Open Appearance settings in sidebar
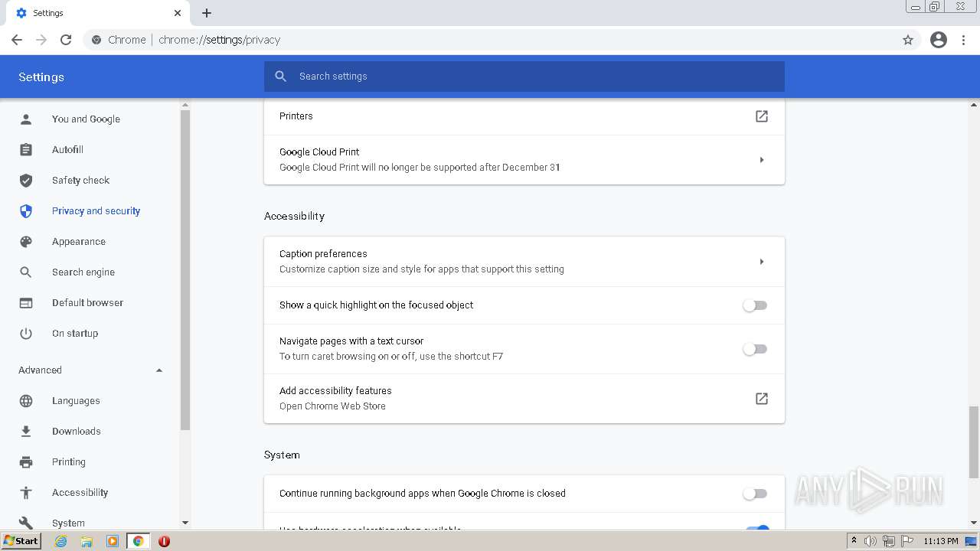The width and height of the screenshot is (980, 551). pos(79,241)
